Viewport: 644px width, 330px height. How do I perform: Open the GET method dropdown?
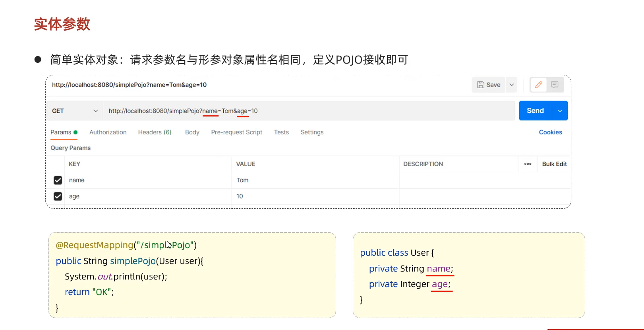75,111
